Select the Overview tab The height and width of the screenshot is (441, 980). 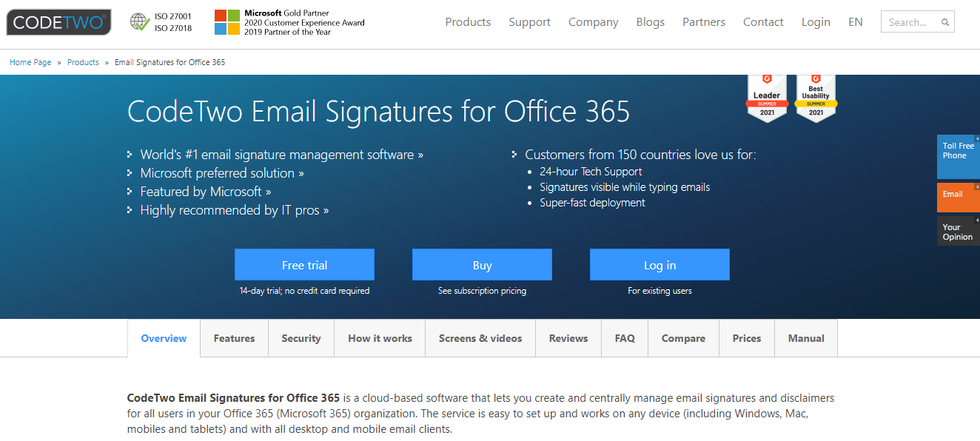click(x=164, y=338)
